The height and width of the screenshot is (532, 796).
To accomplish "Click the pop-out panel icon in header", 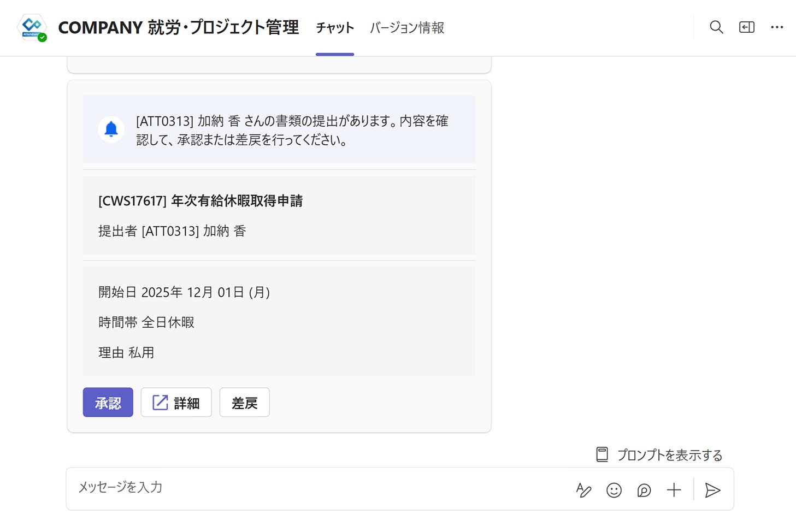I will tap(746, 27).
